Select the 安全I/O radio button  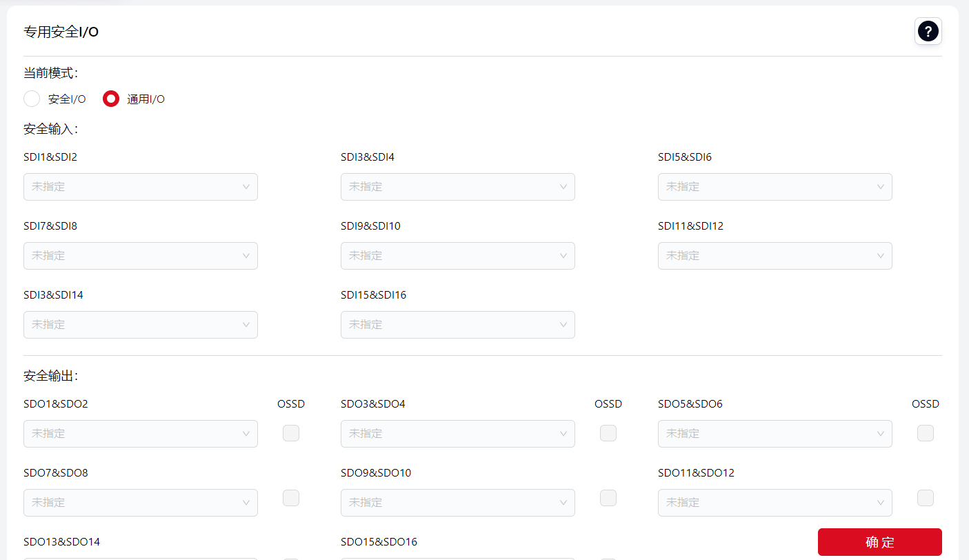click(32, 99)
